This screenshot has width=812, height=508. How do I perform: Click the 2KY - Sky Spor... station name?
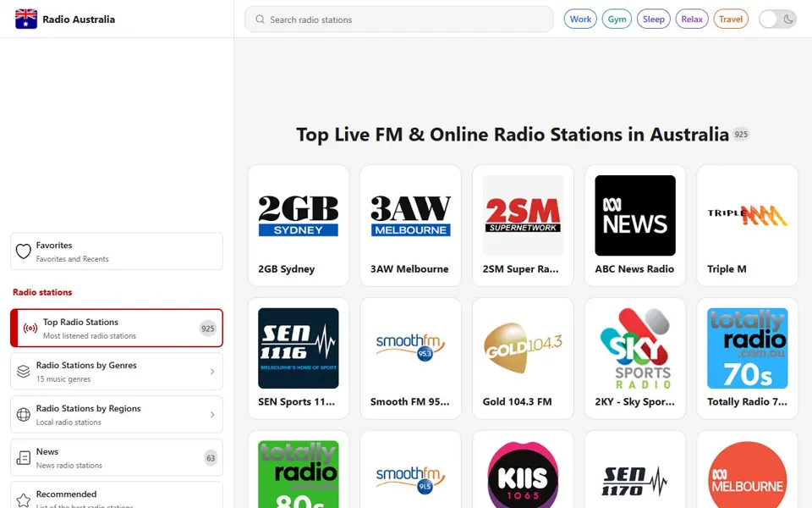click(x=634, y=401)
